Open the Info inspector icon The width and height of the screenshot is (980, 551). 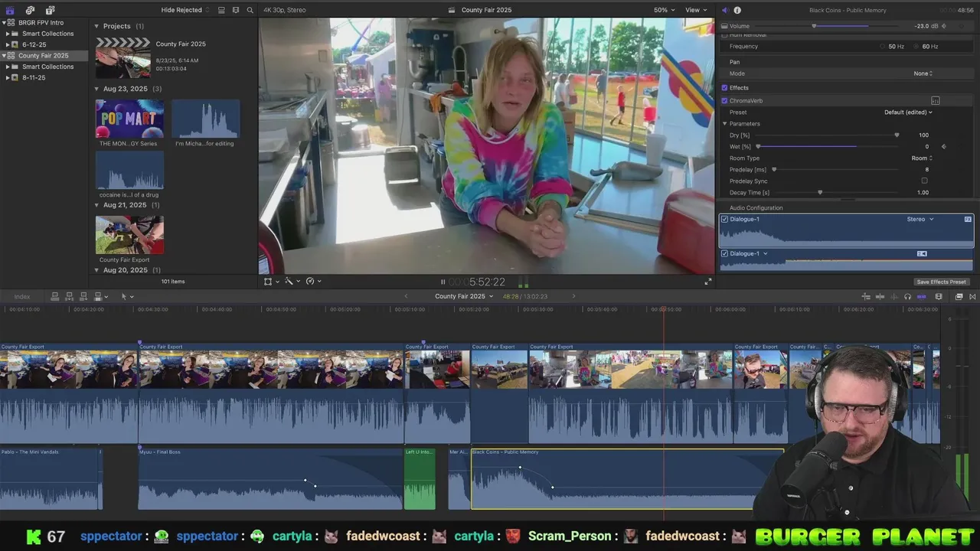point(737,10)
